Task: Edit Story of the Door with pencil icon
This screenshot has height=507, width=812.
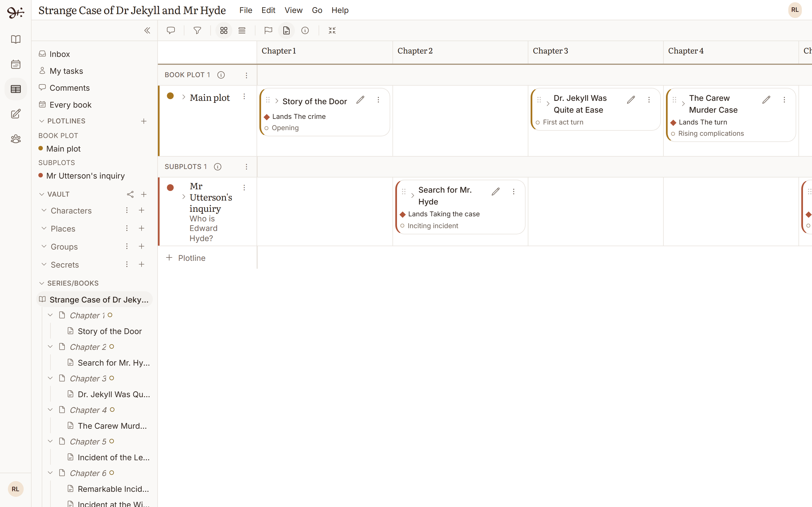Action: click(x=360, y=100)
